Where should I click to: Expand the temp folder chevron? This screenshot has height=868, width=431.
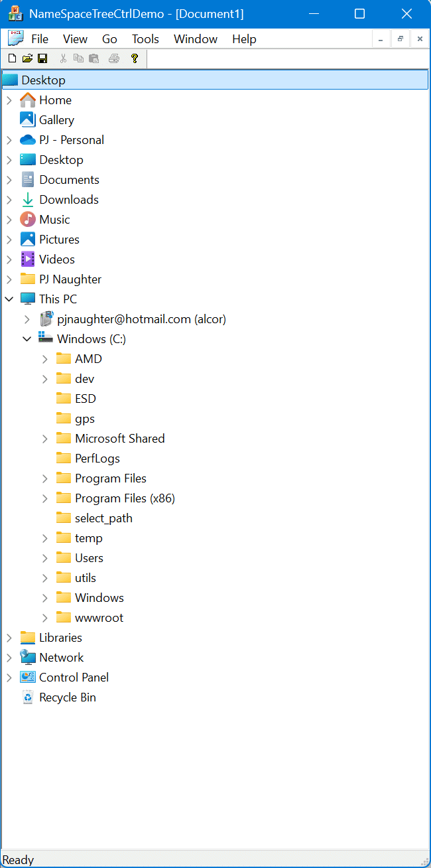pyautogui.click(x=45, y=538)
